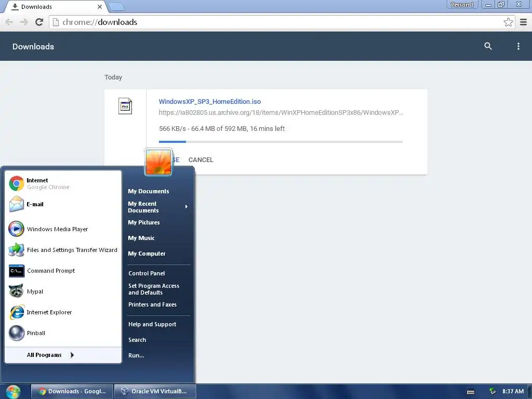Switch to Downloads - Google Chrome taskbar button
This screenshot has width=532, height=399.
click(x=72, y=392)
